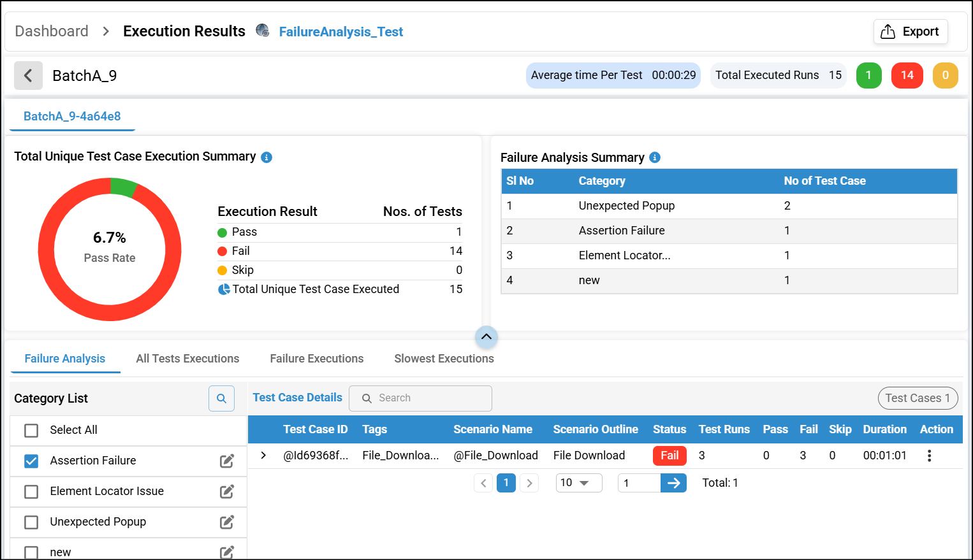Screen dimensions: 973x560
Task: Click the pass rate donut chart
Action: [x=110, y=249]
